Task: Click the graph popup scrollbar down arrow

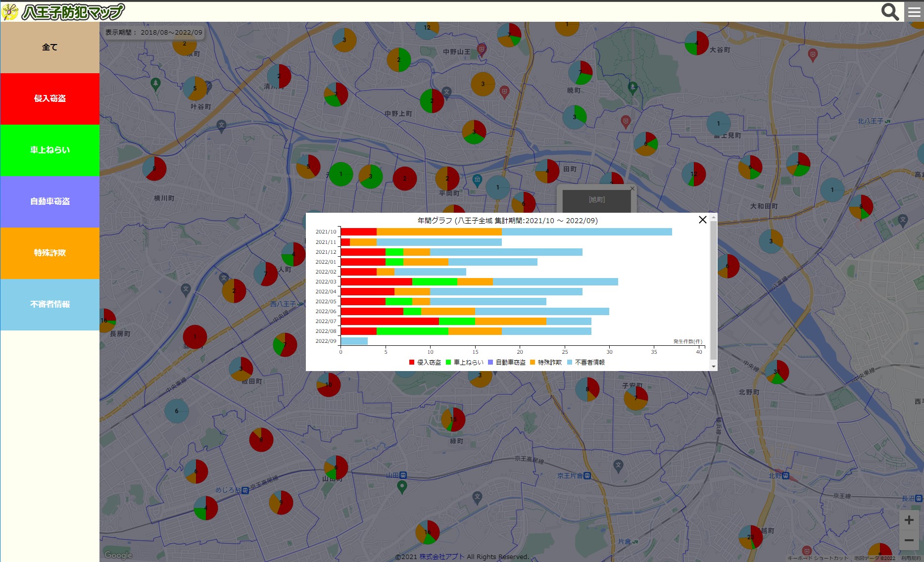Action: pos(713,367)
